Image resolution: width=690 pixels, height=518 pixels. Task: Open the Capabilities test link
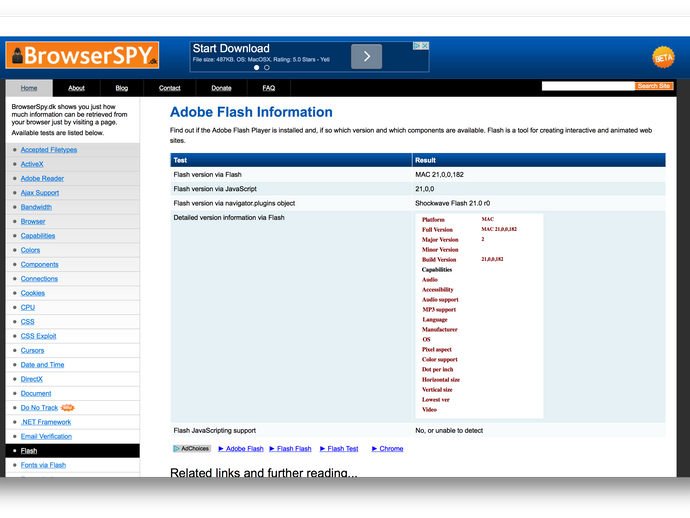38,236
